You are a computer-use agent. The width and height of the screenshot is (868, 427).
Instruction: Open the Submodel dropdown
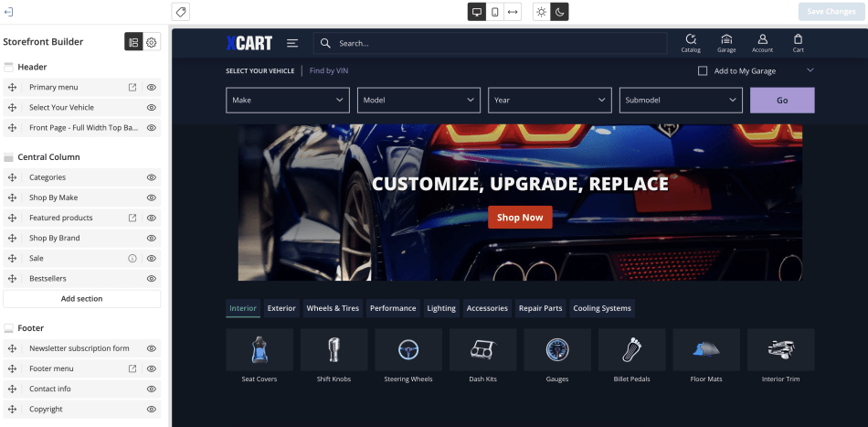point(681,101)
